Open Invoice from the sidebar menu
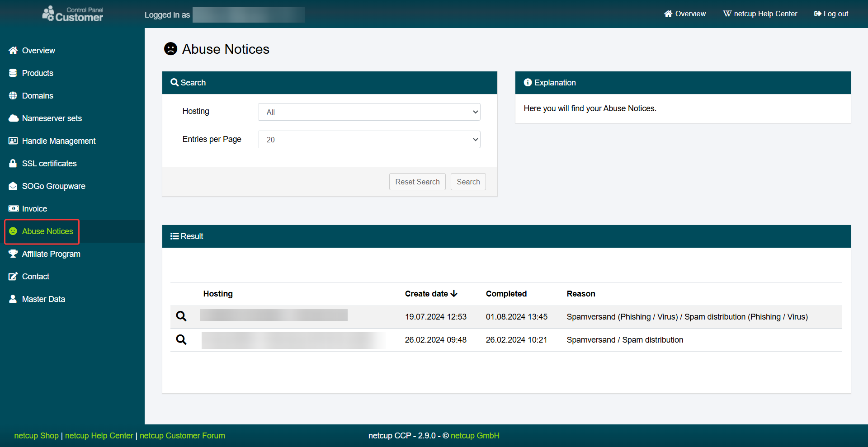This screenshot has height=447, width=868. click(34, 209)
